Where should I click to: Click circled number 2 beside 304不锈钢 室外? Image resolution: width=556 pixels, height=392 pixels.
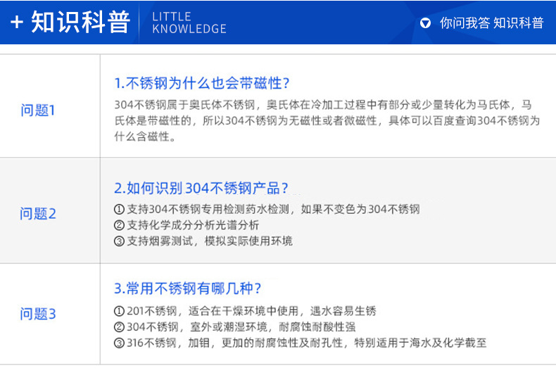(119, 327)
